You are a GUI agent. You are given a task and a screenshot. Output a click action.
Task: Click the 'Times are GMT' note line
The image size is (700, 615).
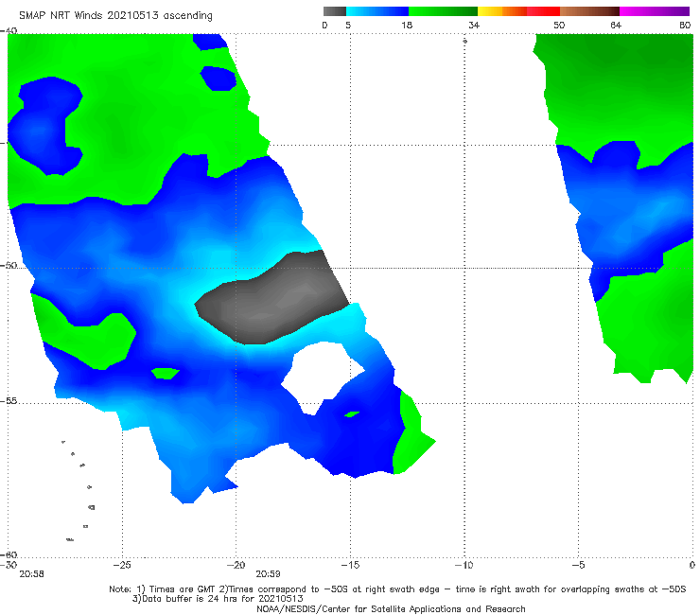tap(397, 589)
